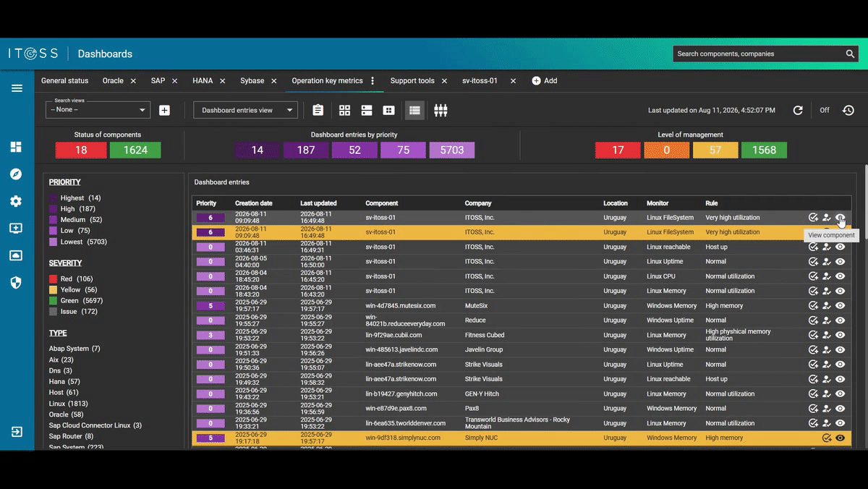This screenshot has height=489, width=868.
Task: Filter type by Abap System (7)
Action: tap(75, 349)
